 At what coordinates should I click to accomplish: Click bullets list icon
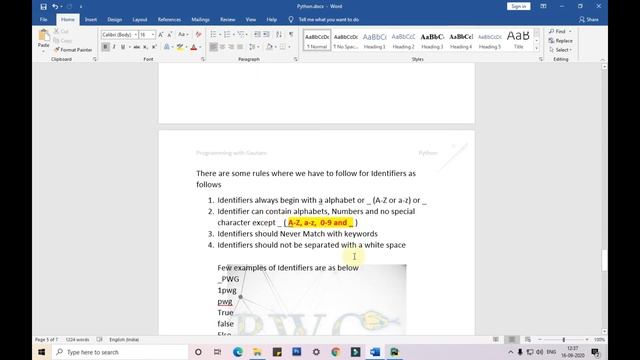(x=213, y=35)
